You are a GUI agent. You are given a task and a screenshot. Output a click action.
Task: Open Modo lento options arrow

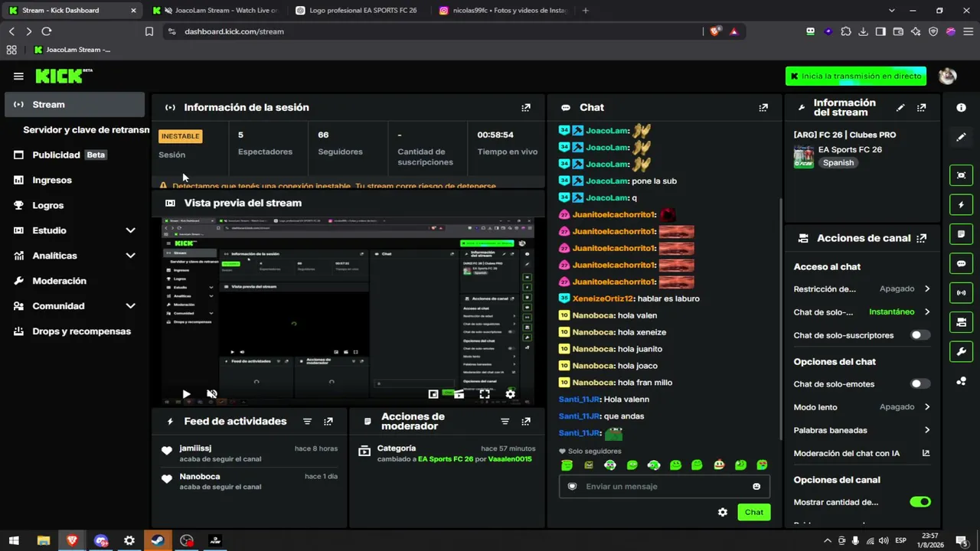pos(927,407)
